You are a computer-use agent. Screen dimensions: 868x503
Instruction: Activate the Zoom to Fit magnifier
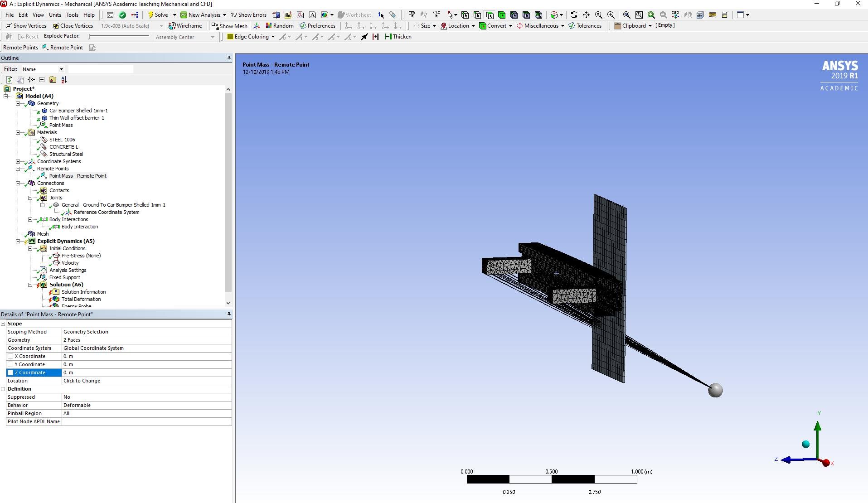click(x=626, y=15)
